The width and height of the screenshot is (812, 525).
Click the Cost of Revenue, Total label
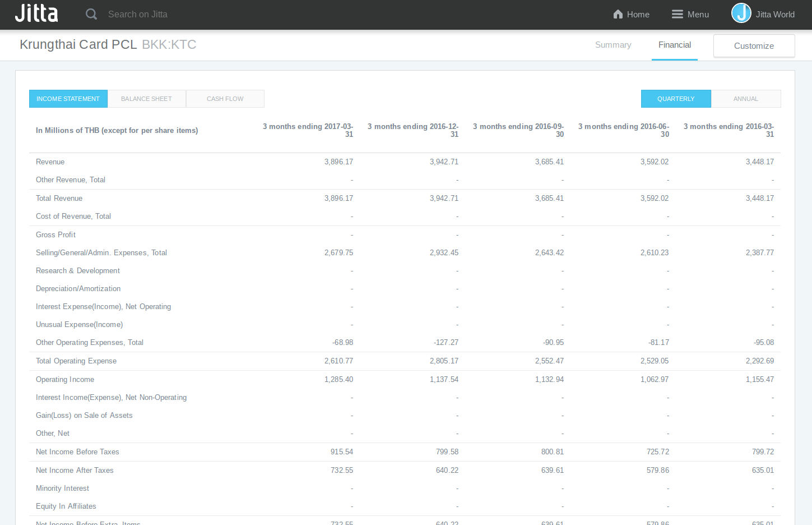coord(73,217)
